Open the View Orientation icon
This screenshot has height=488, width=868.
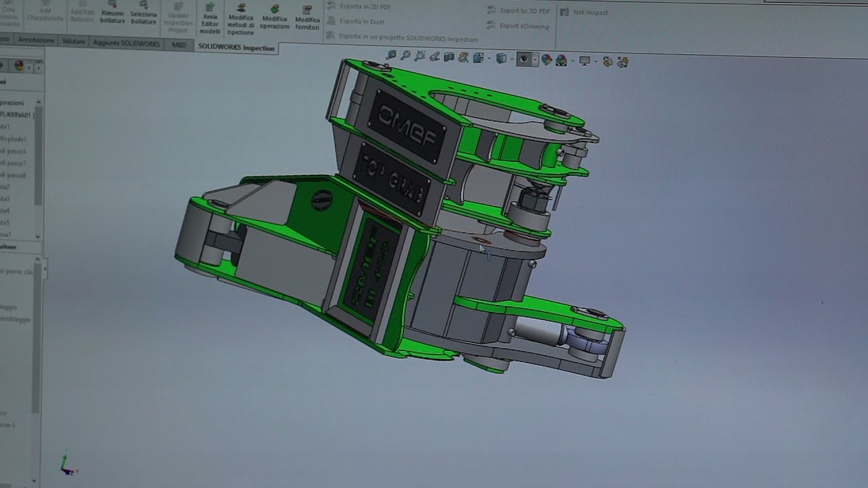pyautogui.click(x=478, y=58)
